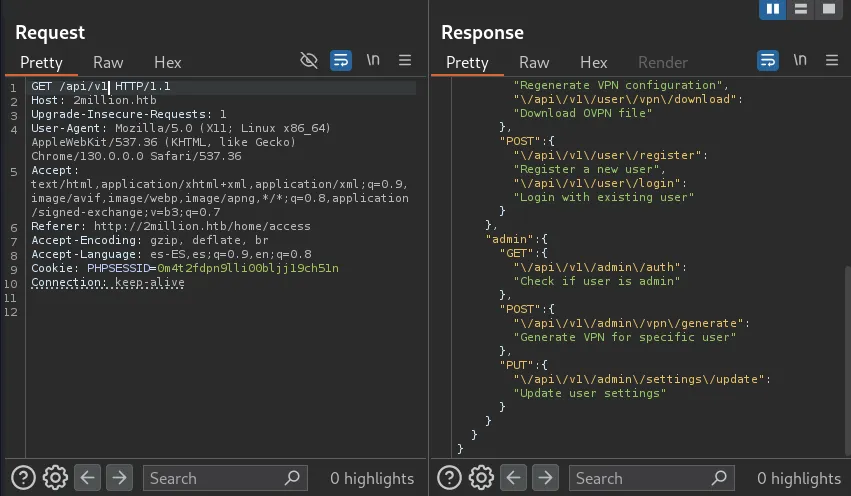Click Response panel help icon

tap(451, 478)
